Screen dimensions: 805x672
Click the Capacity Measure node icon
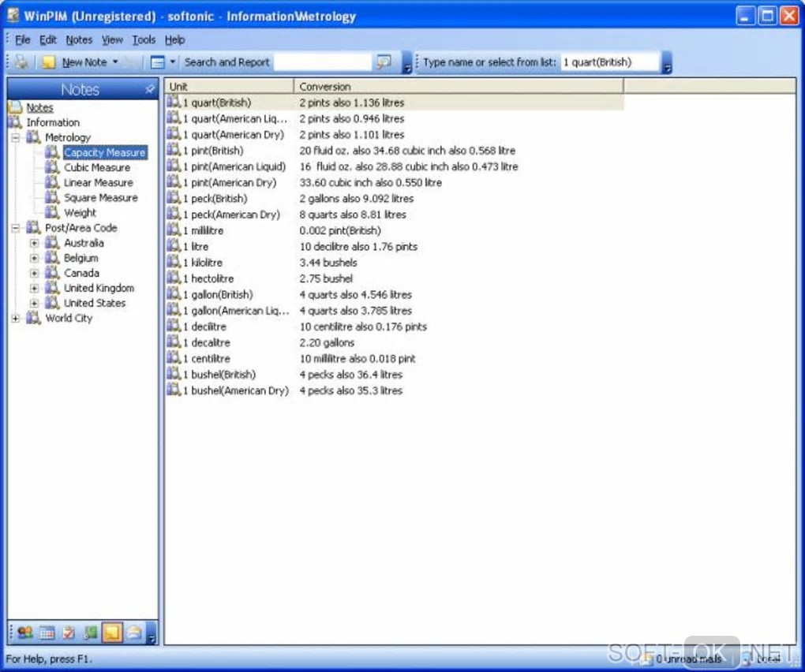click(x=52, y=152)
